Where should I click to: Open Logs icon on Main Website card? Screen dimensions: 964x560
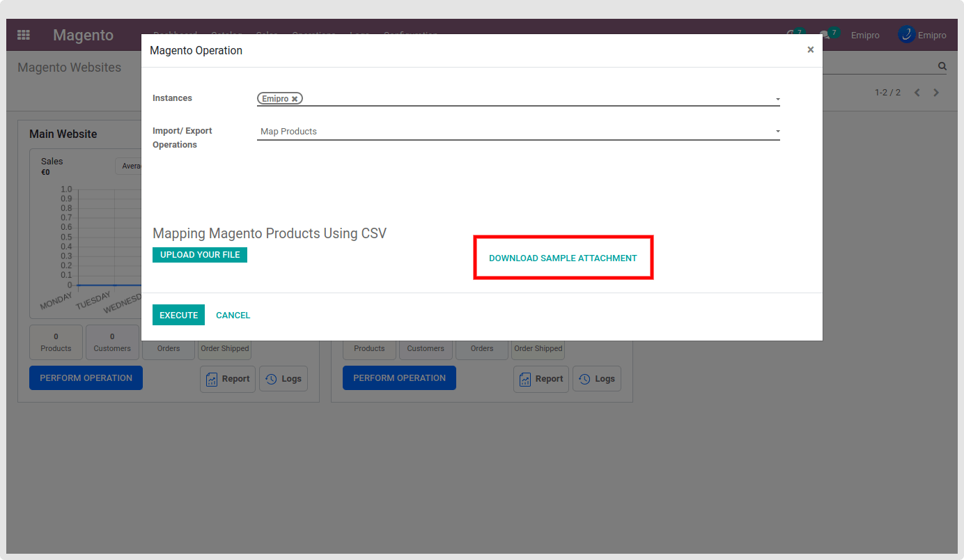(x=283, y=379)
